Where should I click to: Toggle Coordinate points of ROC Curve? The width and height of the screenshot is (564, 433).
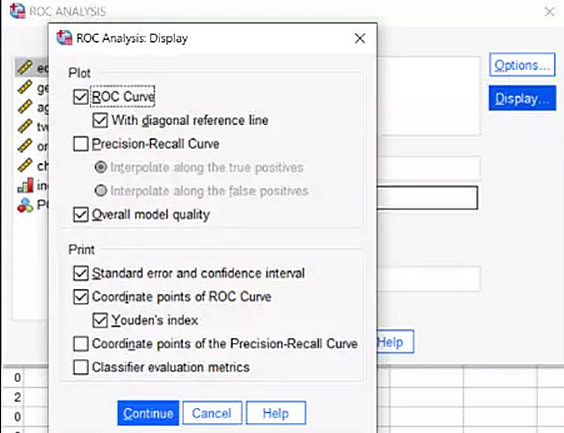81,297
